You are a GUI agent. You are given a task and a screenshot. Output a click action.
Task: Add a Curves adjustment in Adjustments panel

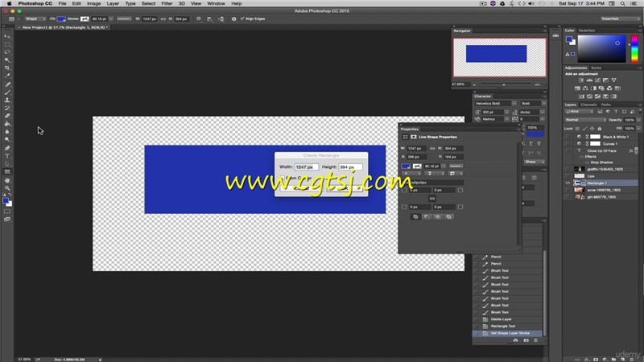597,80
